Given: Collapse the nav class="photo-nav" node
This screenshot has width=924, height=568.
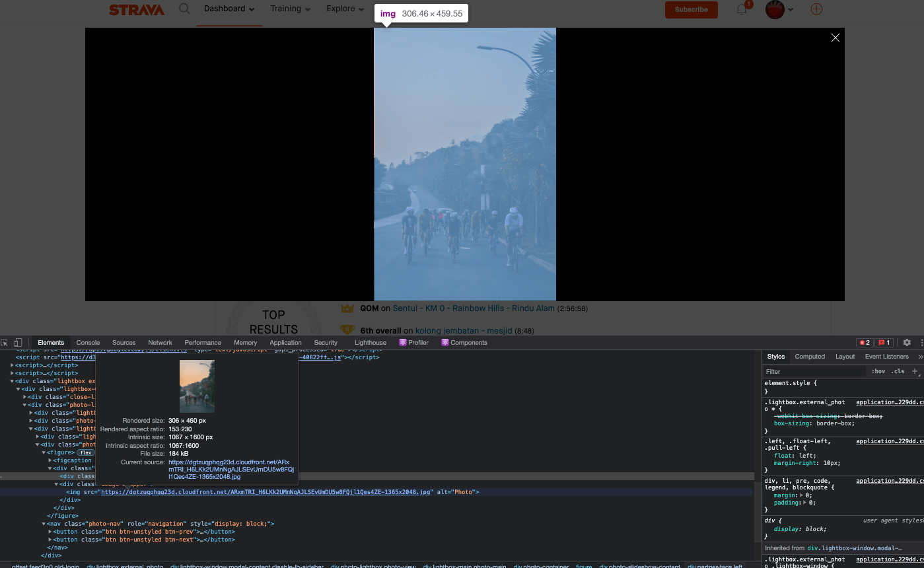Looking at the screenshot, I should (x=44, y=524).
